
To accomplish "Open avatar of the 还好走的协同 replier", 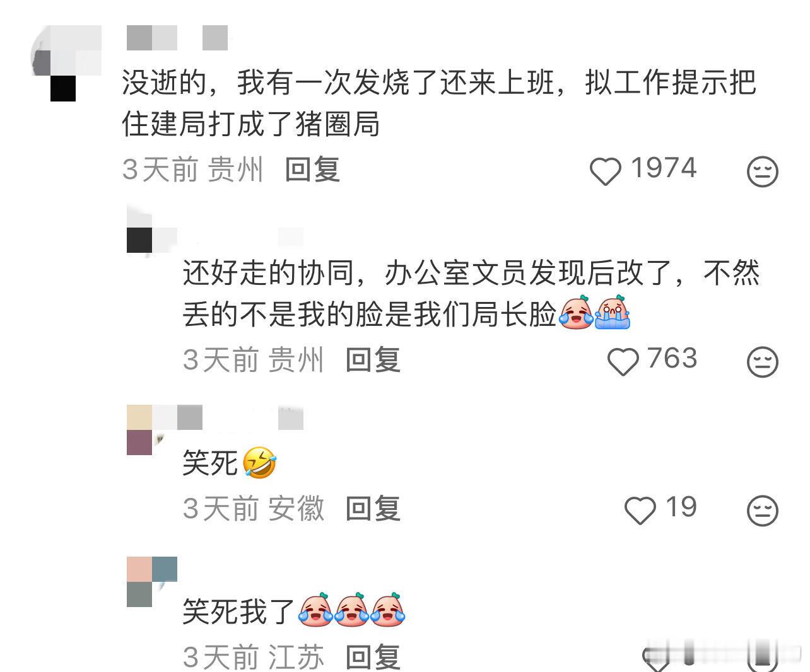I will (x=152, y=228).
